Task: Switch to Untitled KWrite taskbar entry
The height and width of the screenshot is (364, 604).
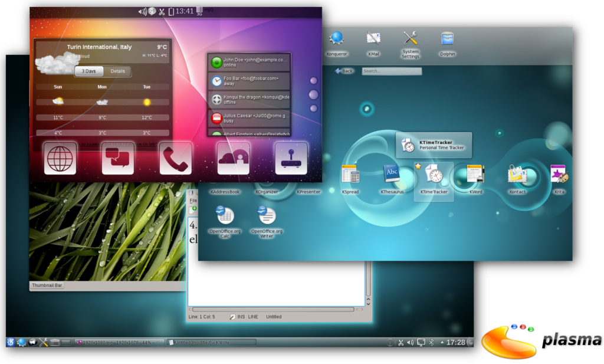Action: [x=212, y=342]
